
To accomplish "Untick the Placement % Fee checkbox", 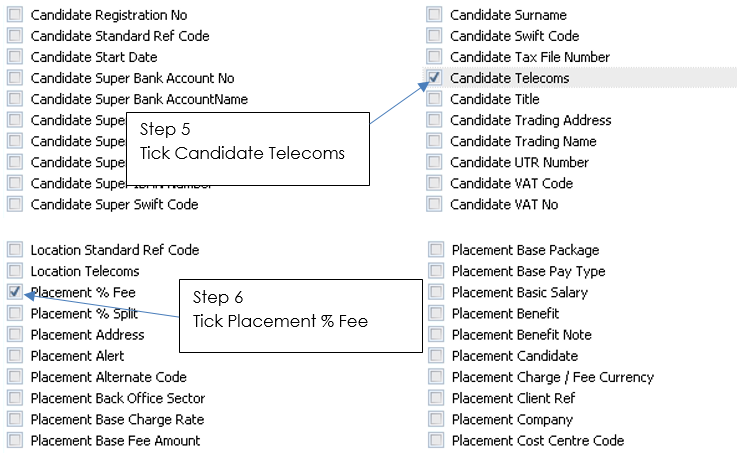I will click(x=15, y=292).
